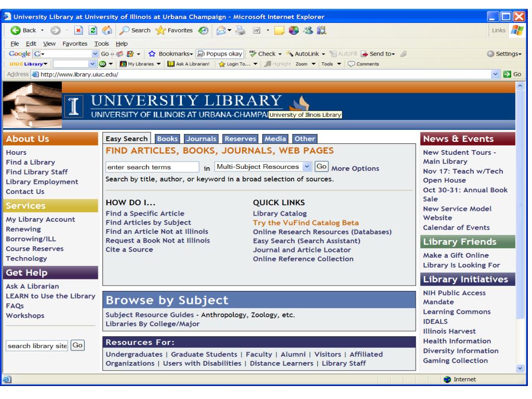The image size is (532, 399).
Task: Click the yellow sticky note toolbar icon
Action: (x=279, y=31)
